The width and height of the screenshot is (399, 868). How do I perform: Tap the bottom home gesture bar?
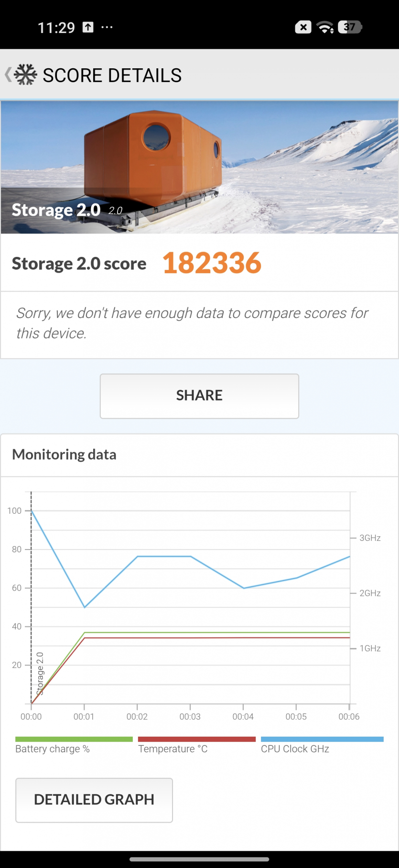pyautogui.click(x=199, y=859)
